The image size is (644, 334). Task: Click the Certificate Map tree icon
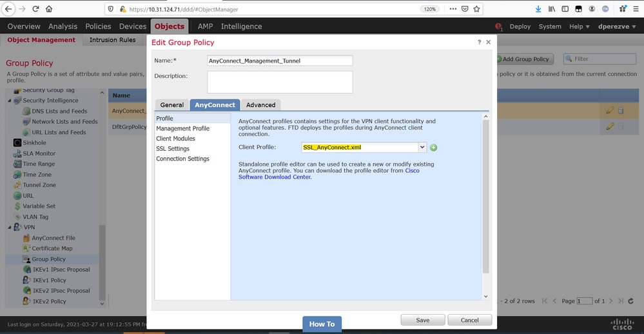pyautogui.click(x=26, y=248)
